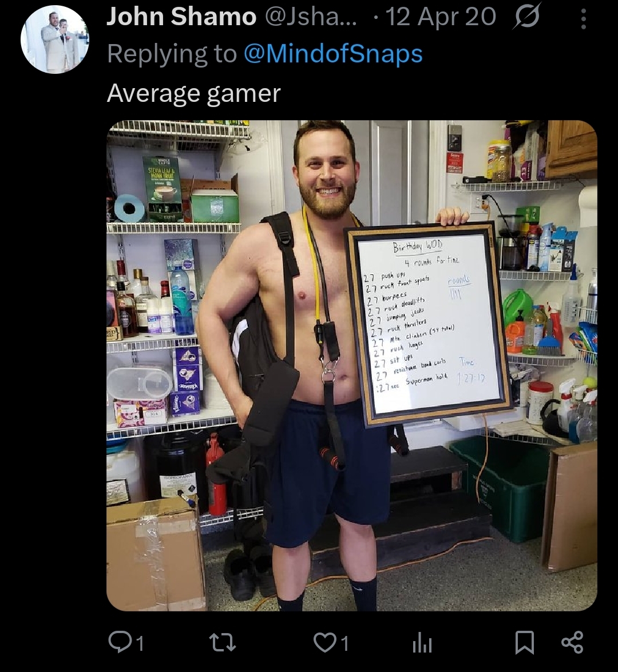This screenshot has width=618, height=672.
Task: Open the three-dot more options menu
Action: (583, 19)
